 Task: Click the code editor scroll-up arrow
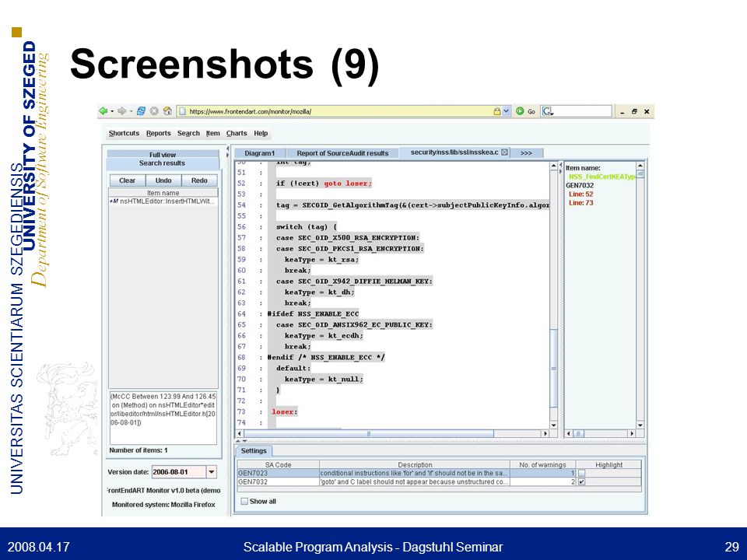click(553, 166)
